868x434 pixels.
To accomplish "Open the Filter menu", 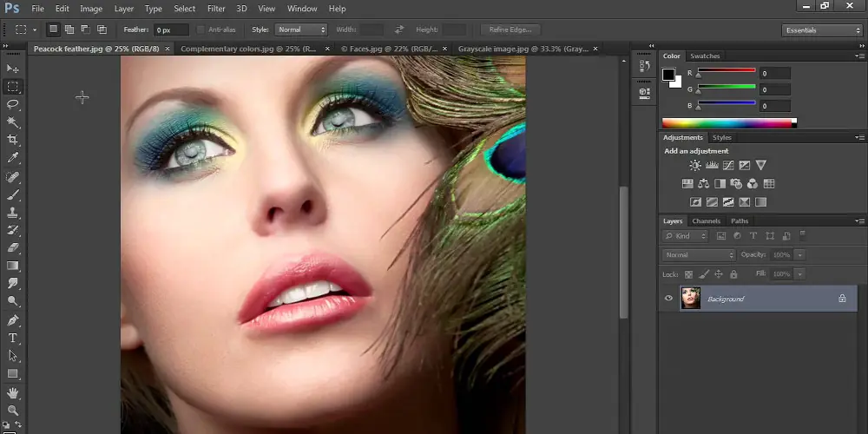I will pyautogui.click(x=216, y=9).
